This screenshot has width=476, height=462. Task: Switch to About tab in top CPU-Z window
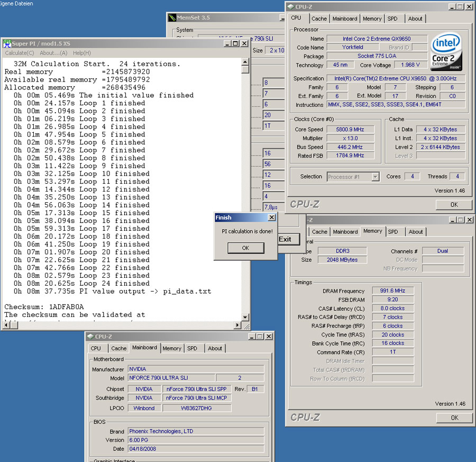pyautogui.click(x=415, y=19)
